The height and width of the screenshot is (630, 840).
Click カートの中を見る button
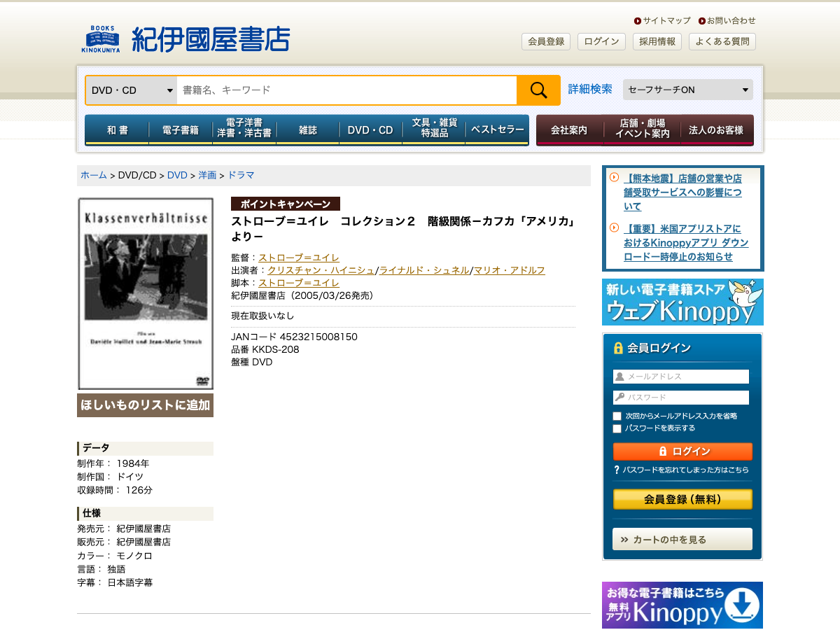point(682,539)
